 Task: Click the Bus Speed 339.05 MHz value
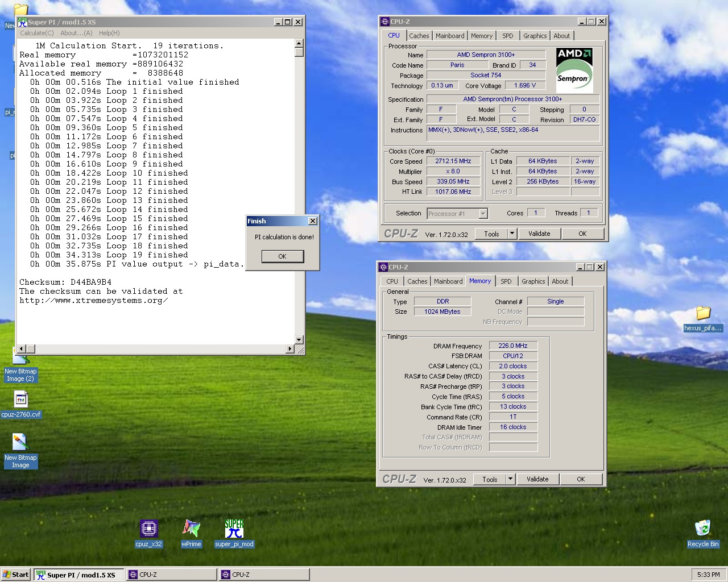tap(453, 181)
